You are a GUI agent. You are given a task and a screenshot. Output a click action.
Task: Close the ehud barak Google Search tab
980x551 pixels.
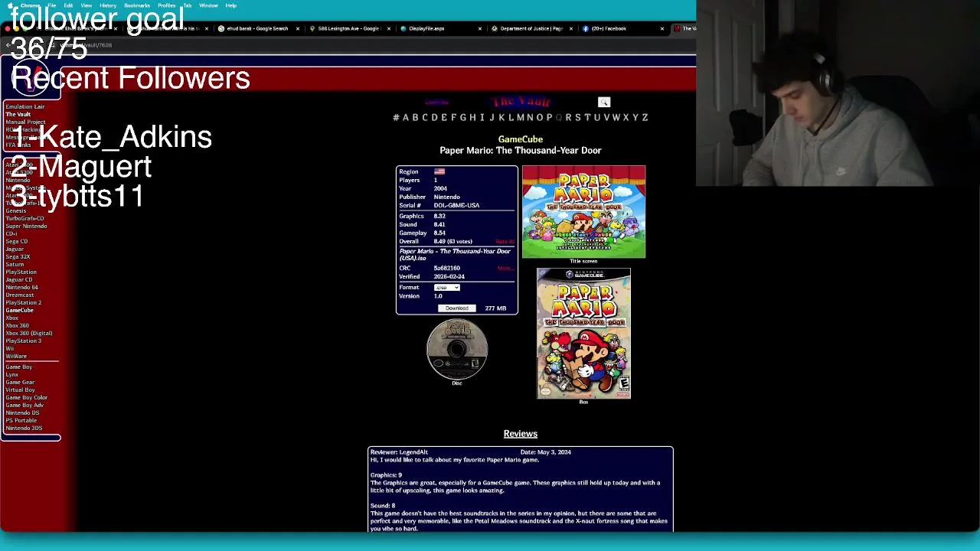(x=298, y=28)
